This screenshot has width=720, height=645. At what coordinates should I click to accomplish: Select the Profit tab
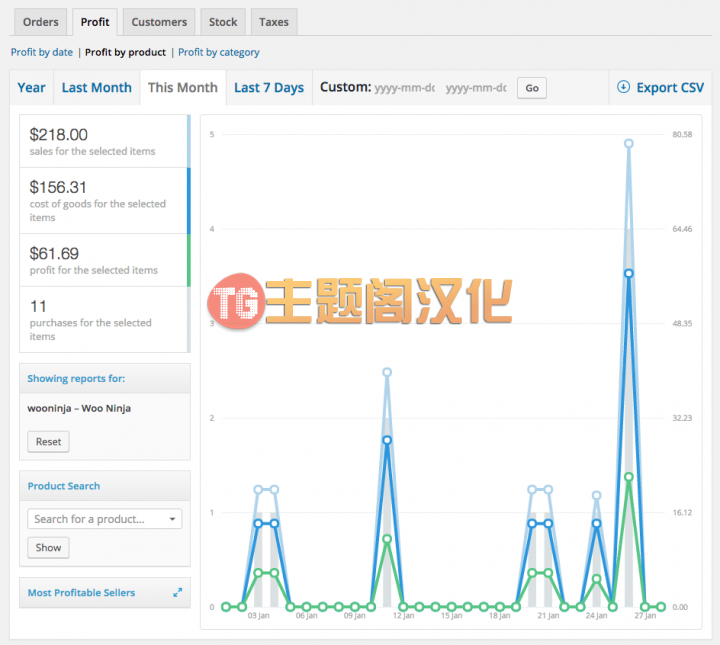(x=95, y=22)
